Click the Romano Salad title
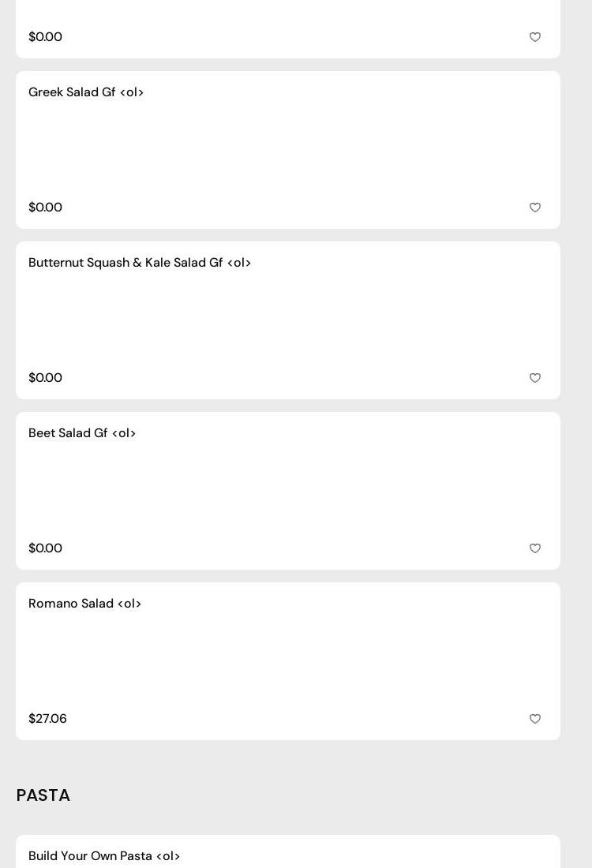This screenshot has width=592, height=868. pyautogui.click(x=85, y=604)
